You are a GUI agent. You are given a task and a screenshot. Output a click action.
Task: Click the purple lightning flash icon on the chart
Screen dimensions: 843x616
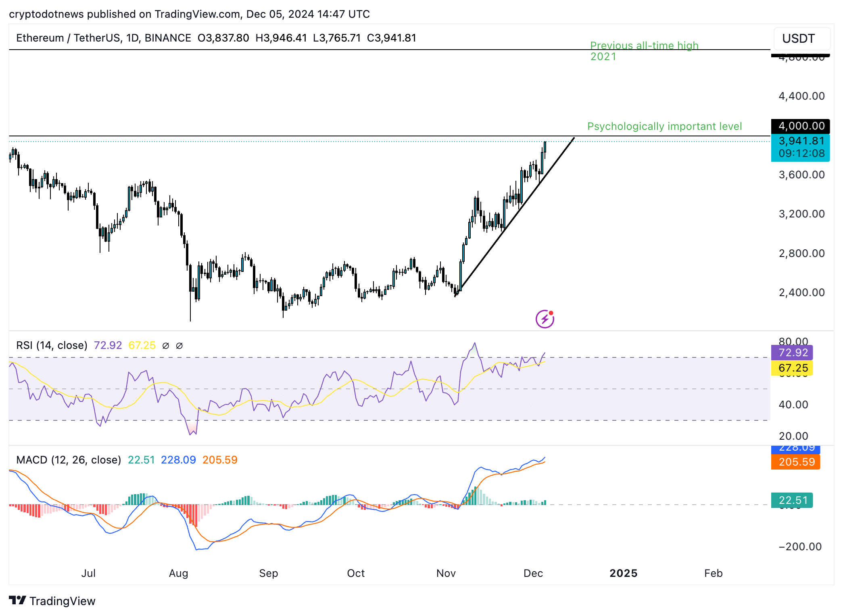click(x=545, y=319)
